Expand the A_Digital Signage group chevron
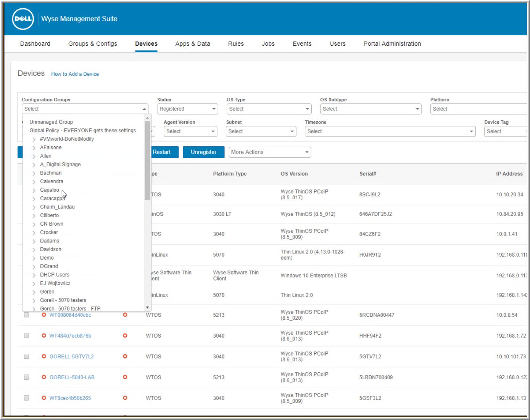The height and width of the screenshot is (420, 530). click(34, 165)
